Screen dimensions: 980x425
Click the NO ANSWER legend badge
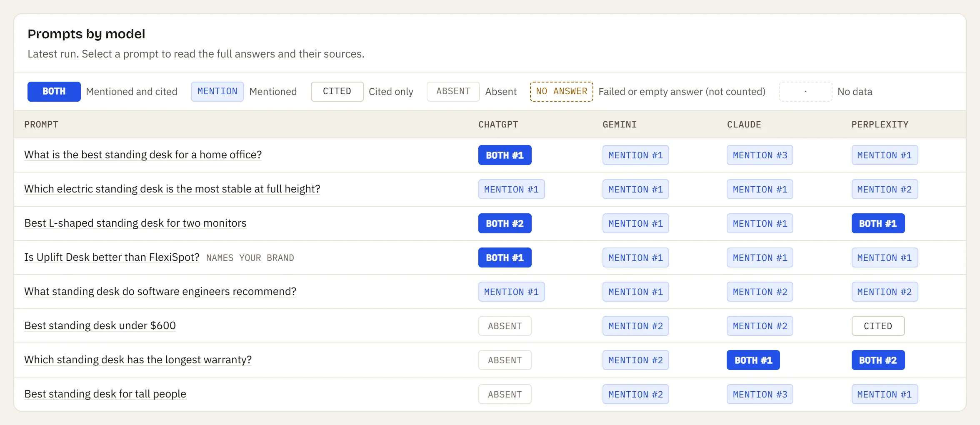(561, 91)
